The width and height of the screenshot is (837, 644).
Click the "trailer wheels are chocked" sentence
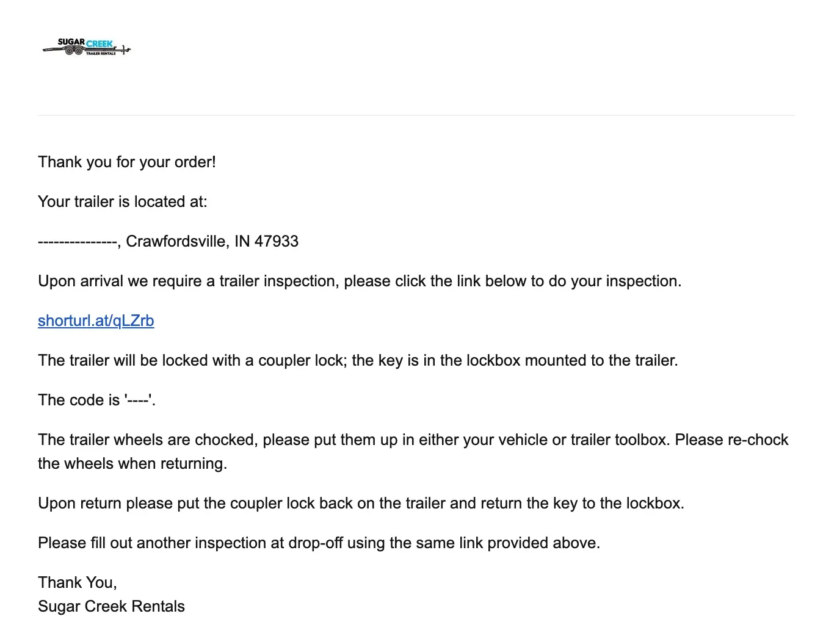click(413, 440)
